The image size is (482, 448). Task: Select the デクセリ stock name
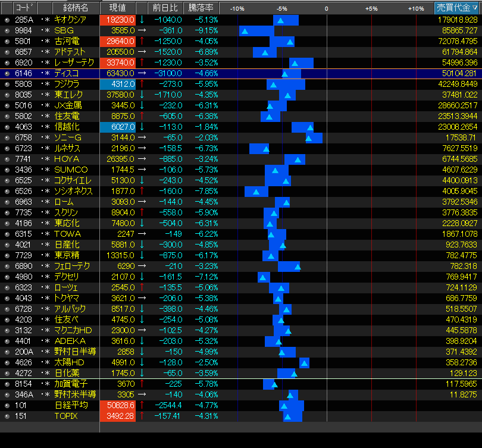(67, 277)
